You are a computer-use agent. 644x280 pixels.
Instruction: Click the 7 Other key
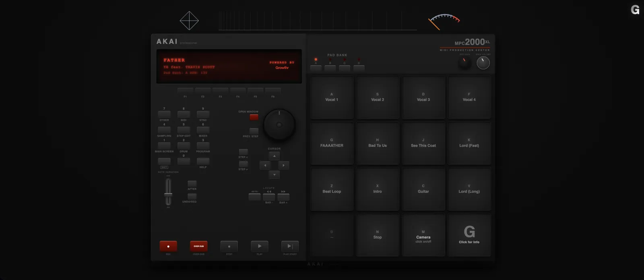coord(164,114)
